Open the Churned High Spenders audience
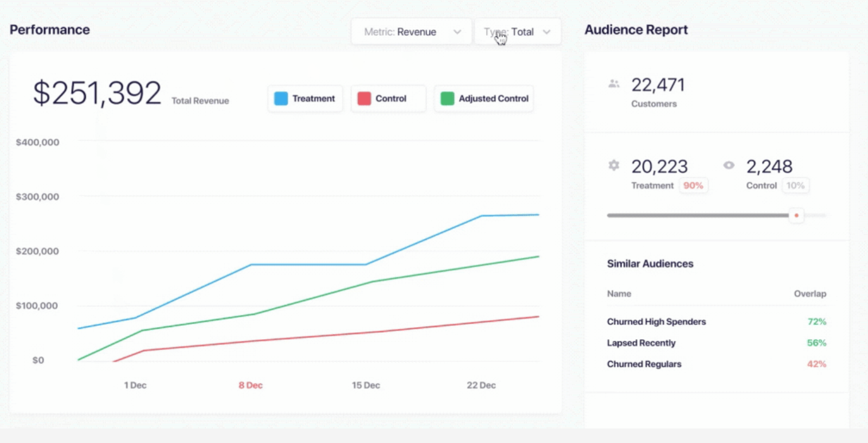This screenshot has height=443, width=868. 656,322
